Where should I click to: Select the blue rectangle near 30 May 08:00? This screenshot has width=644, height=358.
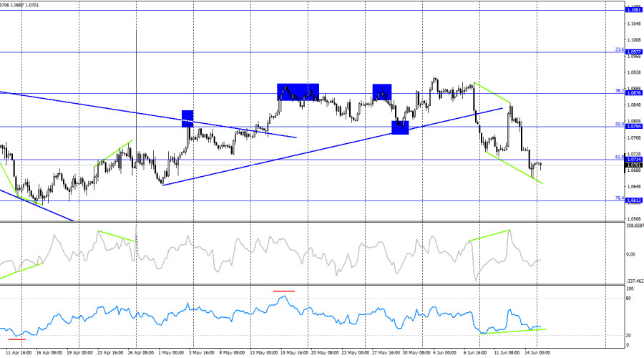click(x=400, y=128)
